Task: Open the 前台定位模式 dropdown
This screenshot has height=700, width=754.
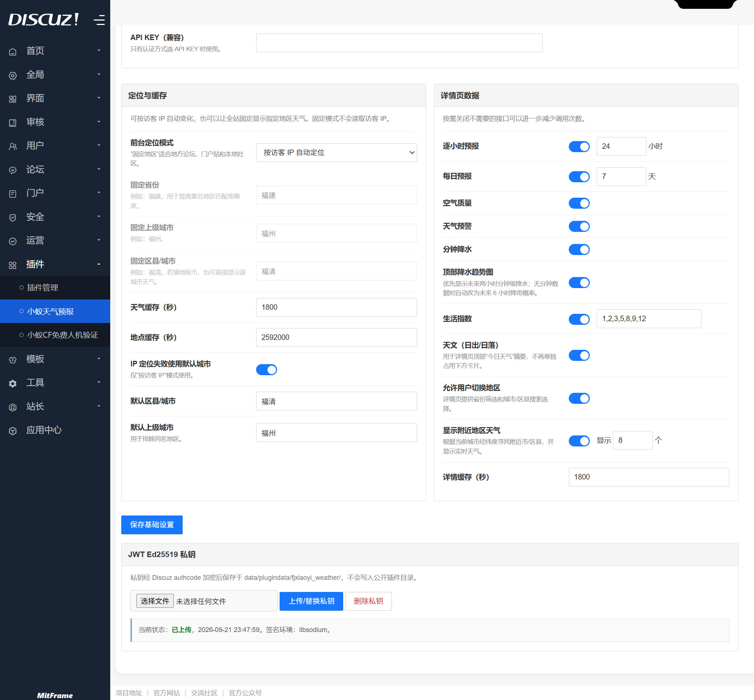Action: (336, 152)
